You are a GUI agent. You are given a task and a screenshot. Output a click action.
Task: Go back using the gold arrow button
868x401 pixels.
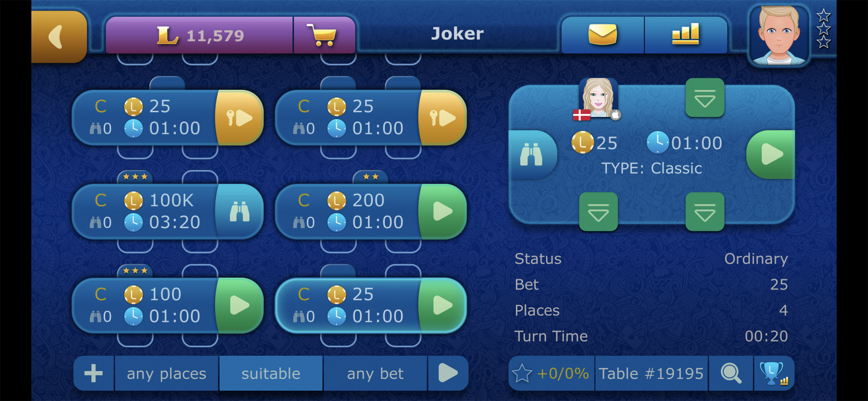(x=59, y=36)
